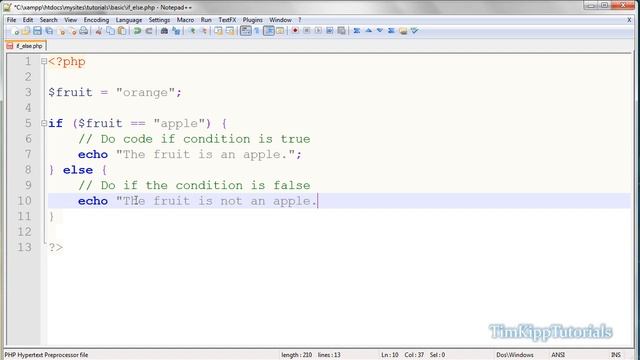This screenshot has height=360, width=640.
Task: Click the Close All toolbar icon
Action: click(x=73, y=31)
